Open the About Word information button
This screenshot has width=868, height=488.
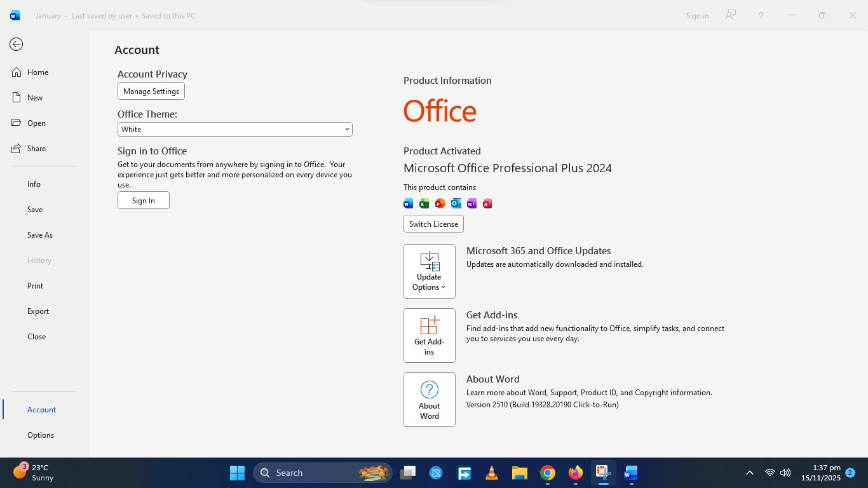point(429,400)
